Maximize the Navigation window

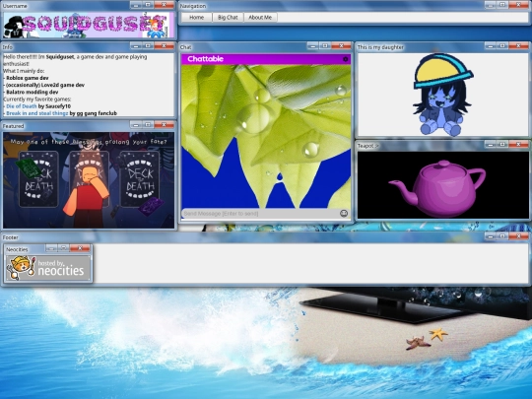[502, 5]
